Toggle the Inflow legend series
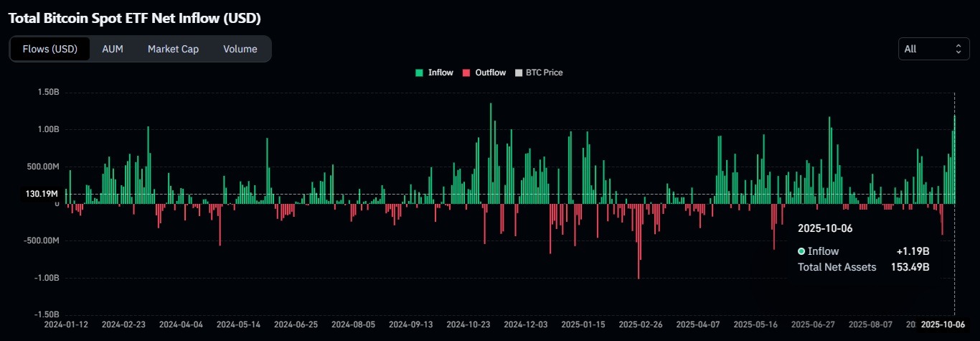The image size is (980, 341). (440, 73)
